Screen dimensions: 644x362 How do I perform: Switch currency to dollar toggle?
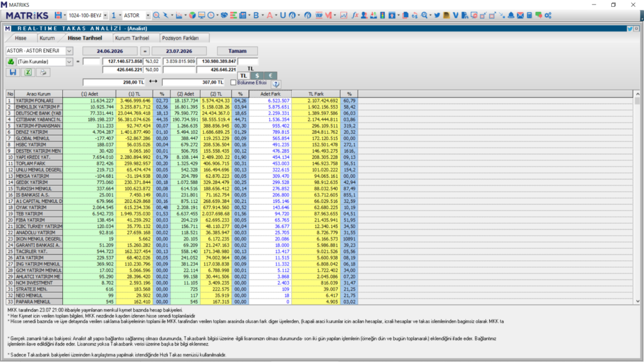click(257, 75)
